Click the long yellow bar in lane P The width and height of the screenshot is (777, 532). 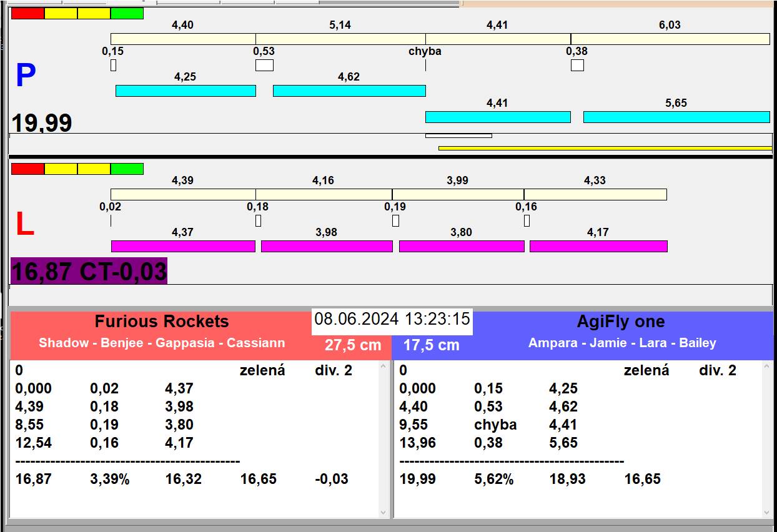[605, 148]
